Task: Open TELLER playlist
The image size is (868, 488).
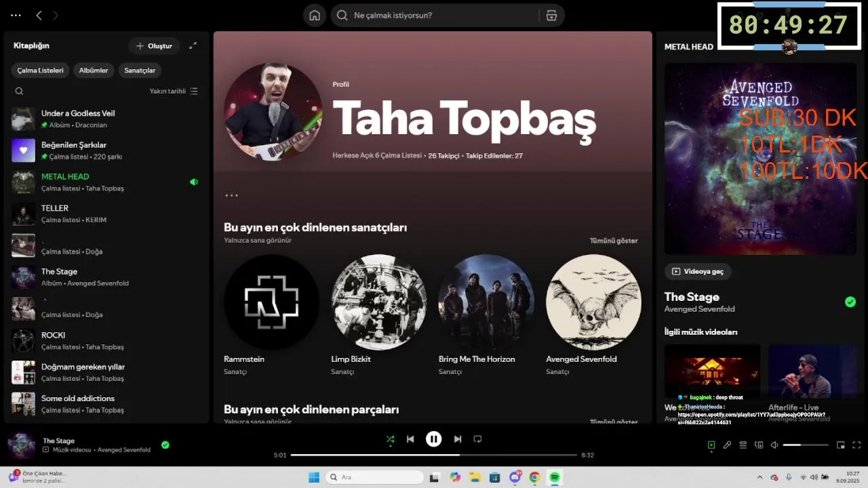Action: pyautogui.click(x=107, y=213)
